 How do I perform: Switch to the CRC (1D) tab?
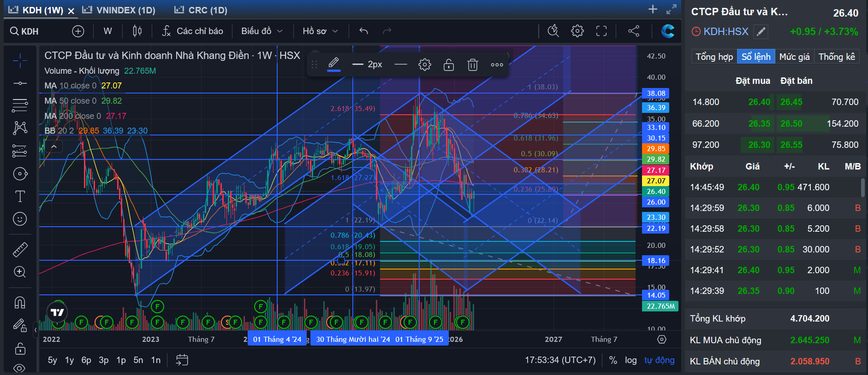point(201,10)
